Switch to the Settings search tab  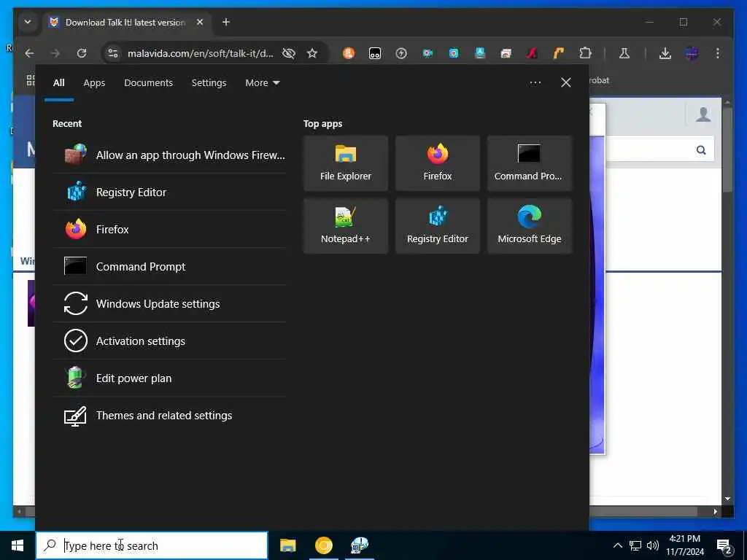click(x=209, y=83)
